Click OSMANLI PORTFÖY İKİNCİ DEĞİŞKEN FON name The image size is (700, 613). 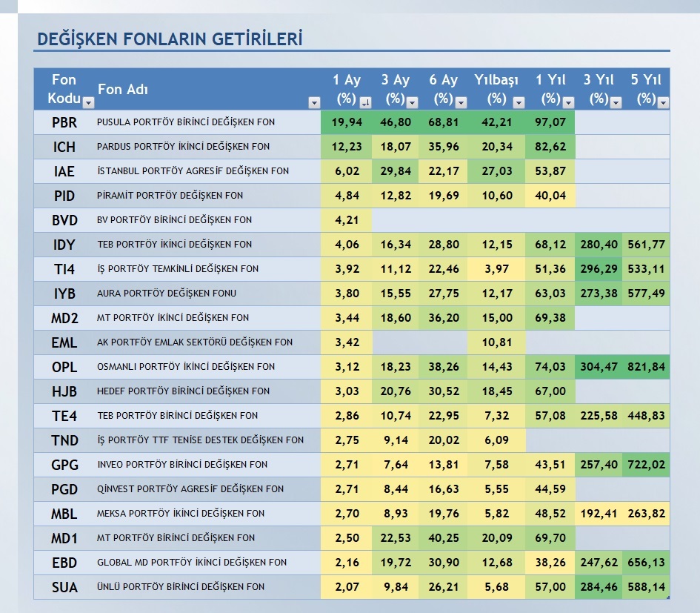click(186, 366)
